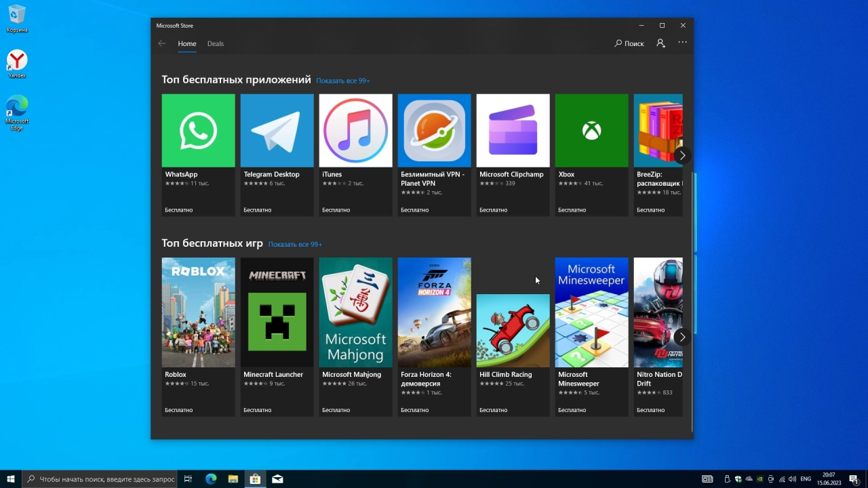Switch to the Home tab
Viewport: 868px width, 488px height.
click(x=187, y=43)
